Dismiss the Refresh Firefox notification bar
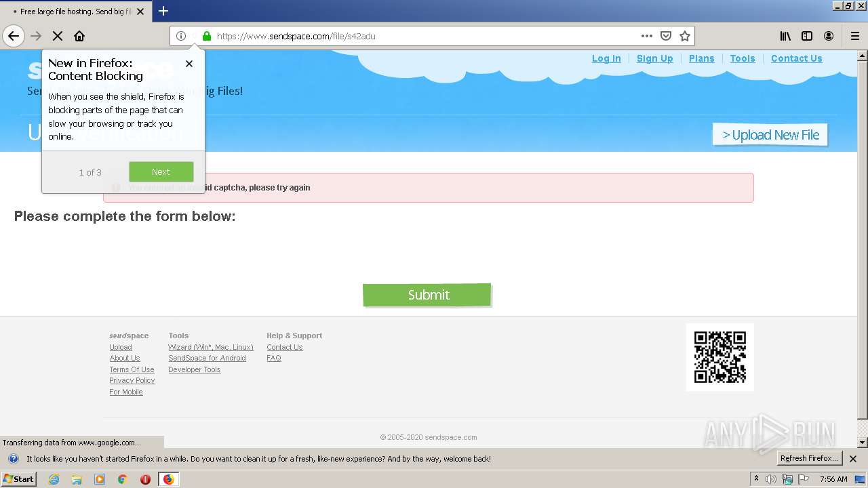Viewport: 868px width, 488px height. click(853, 459)
